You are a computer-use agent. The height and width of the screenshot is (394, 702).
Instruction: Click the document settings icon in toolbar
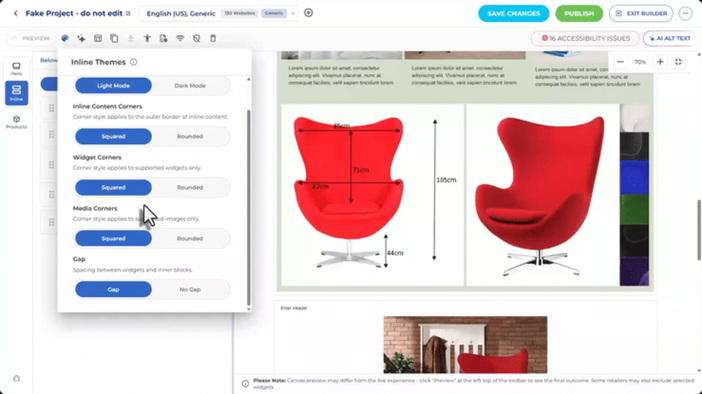(x=163, y=39)
